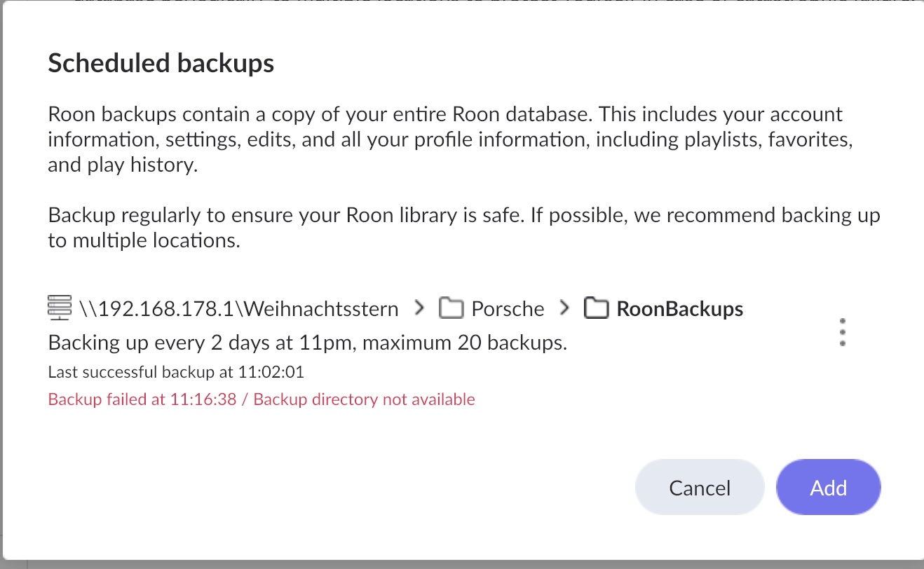Viewport: 924px width, 569px height.
Task: Click the chevron between Porsche and RoonBackups
Action: click(564, 308)
